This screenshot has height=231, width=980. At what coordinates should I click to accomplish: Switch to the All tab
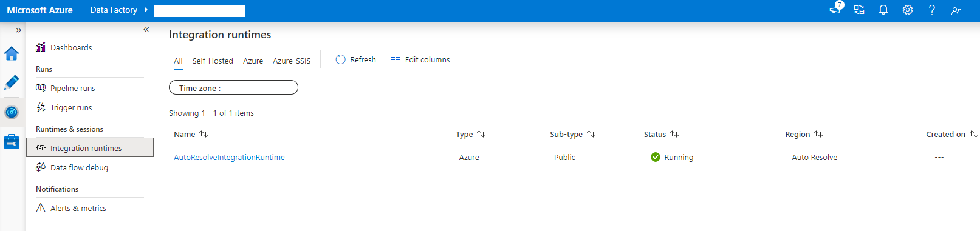tap(178, 61)
